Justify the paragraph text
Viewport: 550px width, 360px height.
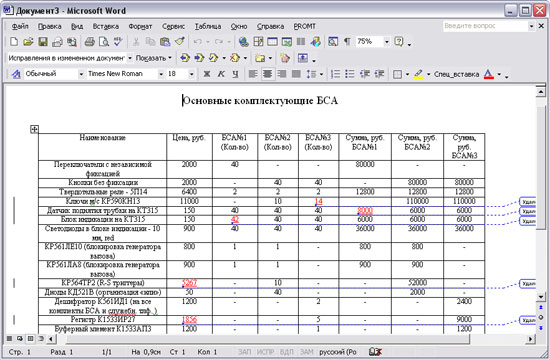[x=296, y=74]
